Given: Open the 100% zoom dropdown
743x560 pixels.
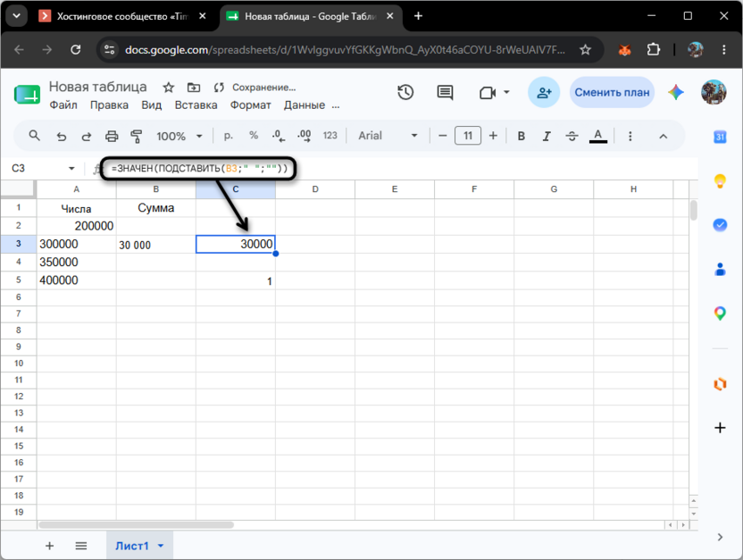Looking at the screenshot, I should coord(179,137).
